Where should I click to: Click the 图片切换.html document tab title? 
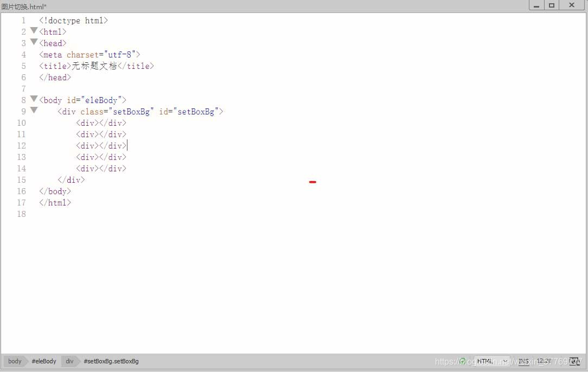[x=24, y=7]
